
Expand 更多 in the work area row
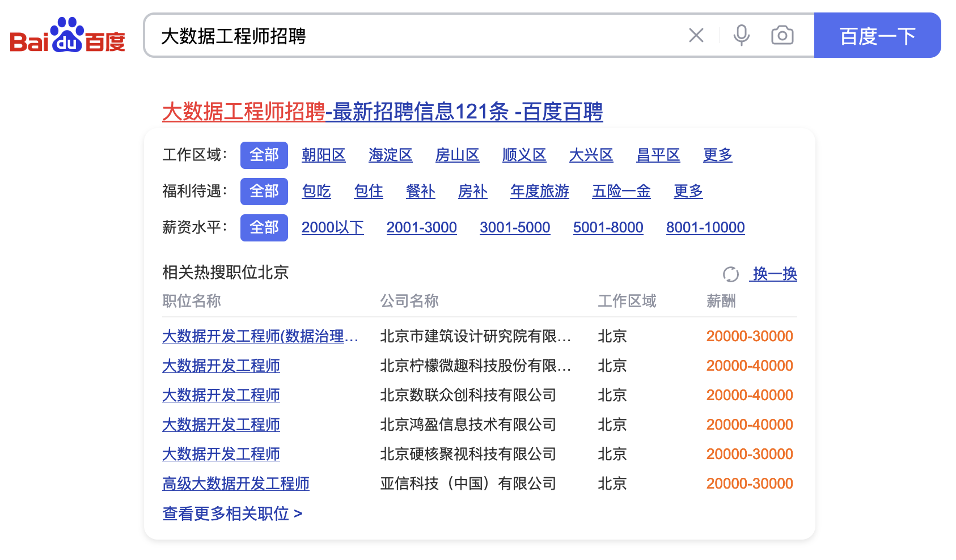(x=717, y=155)
